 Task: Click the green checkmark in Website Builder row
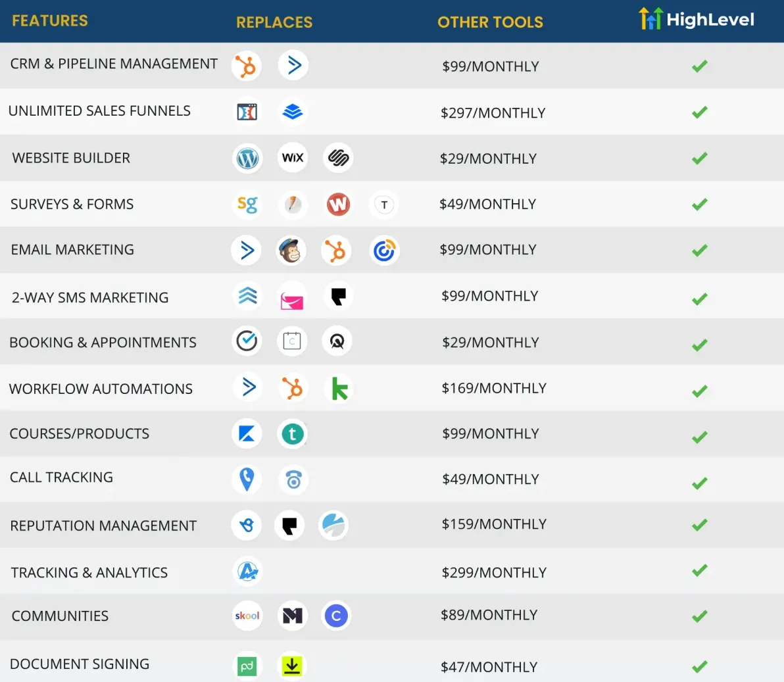[700, 158]
